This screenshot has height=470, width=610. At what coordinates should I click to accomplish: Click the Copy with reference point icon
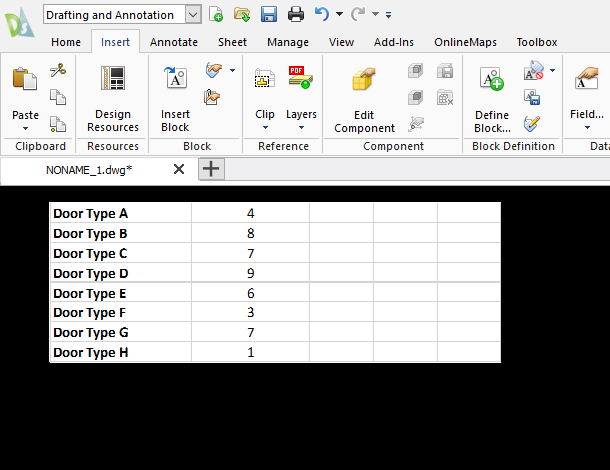(58, 124)
